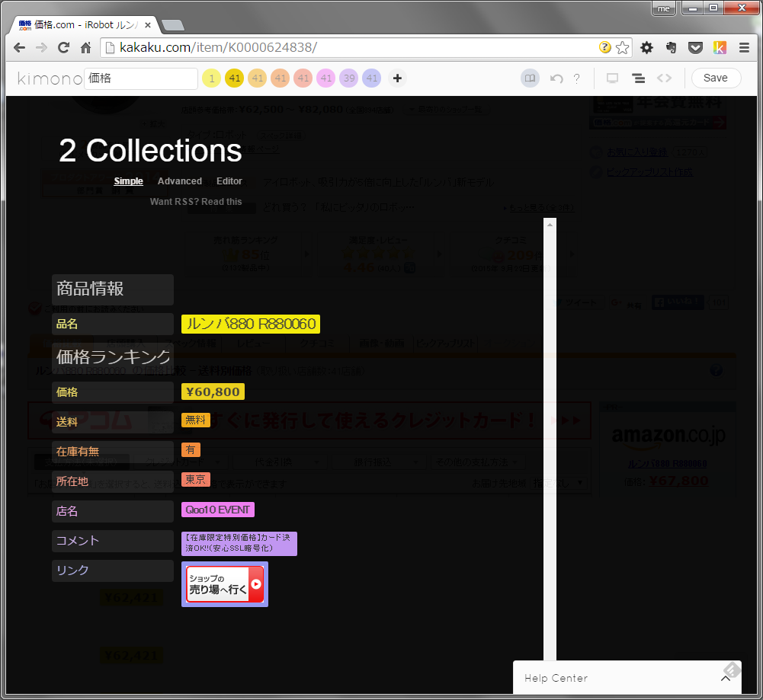The image size is (763, 700).
Task: Click the コメント property label
Action: click(112, 541)
